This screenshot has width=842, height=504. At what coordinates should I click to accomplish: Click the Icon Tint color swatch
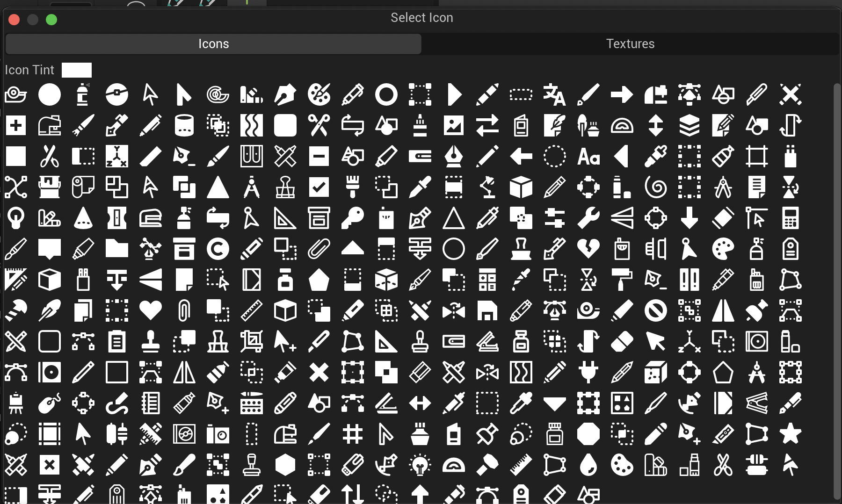coord(76,70)
